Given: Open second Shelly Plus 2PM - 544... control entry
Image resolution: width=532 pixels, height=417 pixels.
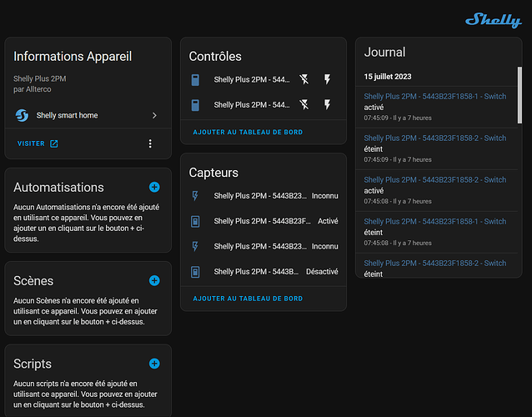Looking at the screenshot, I should 252,105.
